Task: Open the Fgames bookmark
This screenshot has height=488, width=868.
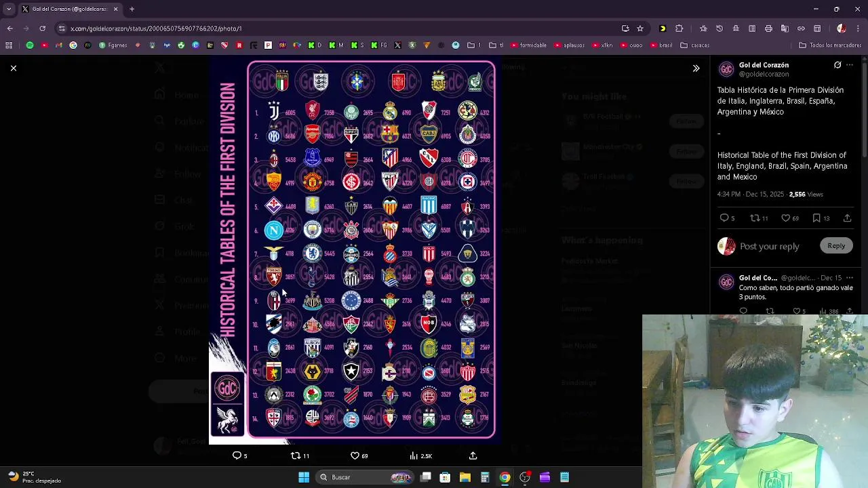Action: click(x=113, y=45)
